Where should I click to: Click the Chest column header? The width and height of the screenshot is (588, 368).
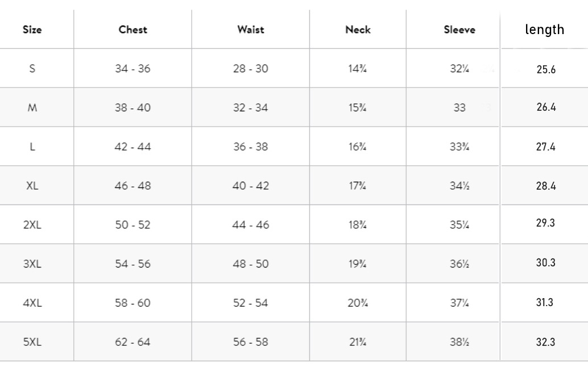click(133, 30)
